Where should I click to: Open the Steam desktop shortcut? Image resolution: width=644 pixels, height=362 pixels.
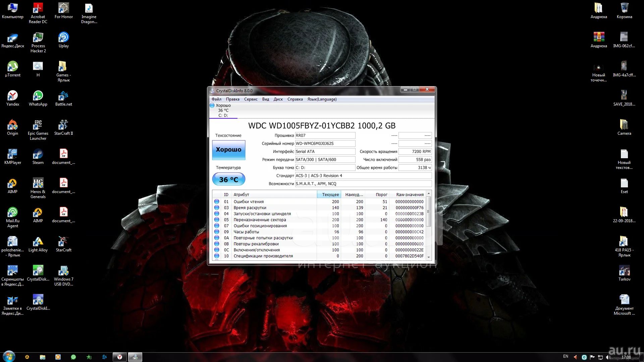38,155
